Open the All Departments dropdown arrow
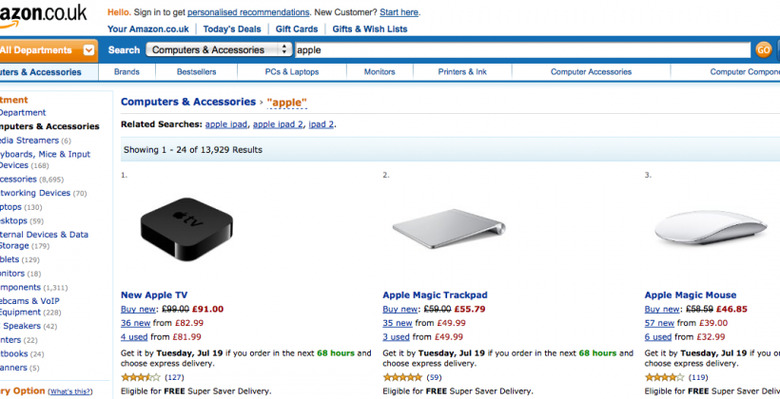The image size is (780, 399). click(x=89, y=50)
